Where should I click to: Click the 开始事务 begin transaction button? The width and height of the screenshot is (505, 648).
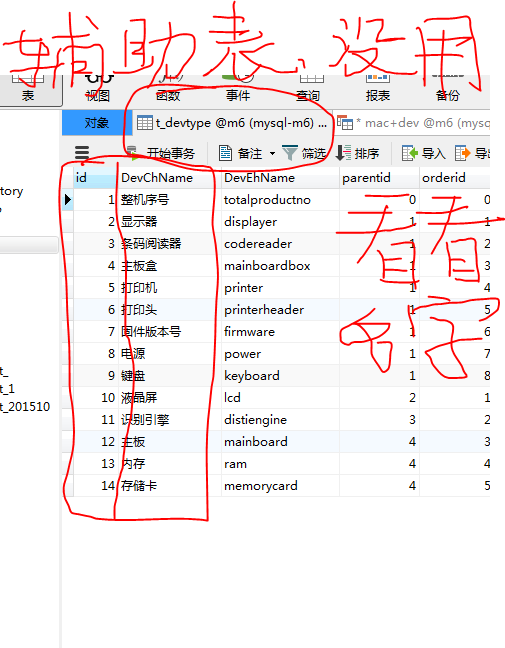click(161, 153)
